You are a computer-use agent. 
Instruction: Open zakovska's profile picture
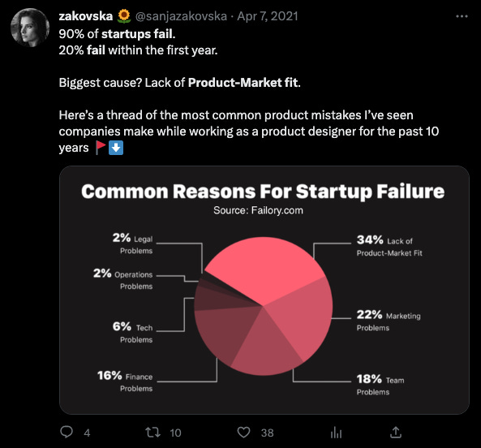(x=30, y=28)
